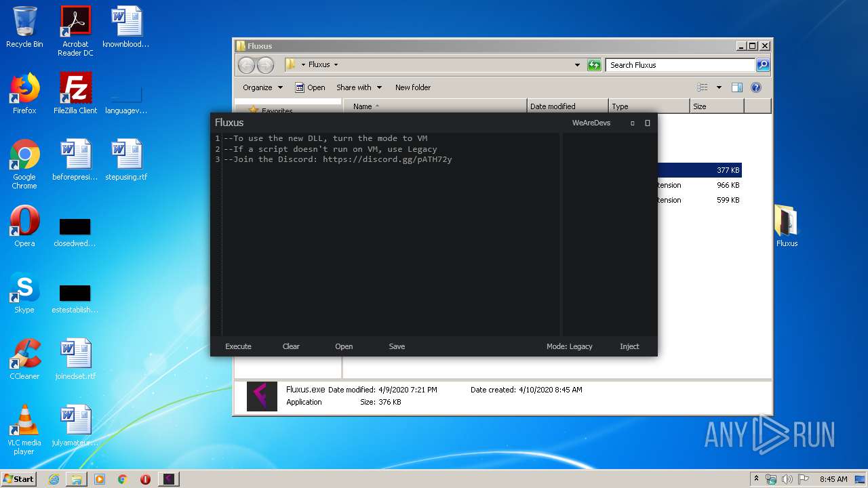Open Recycle Bin desktop icon
Image resolution: width=868 pixels, height=488 pixels.
(24, 27)
